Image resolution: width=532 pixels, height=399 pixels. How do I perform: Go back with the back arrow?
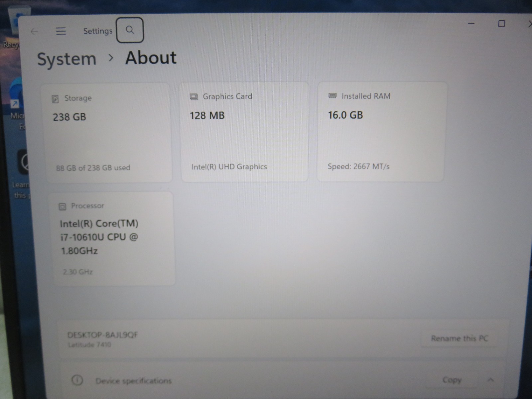(x=34, y=32)
